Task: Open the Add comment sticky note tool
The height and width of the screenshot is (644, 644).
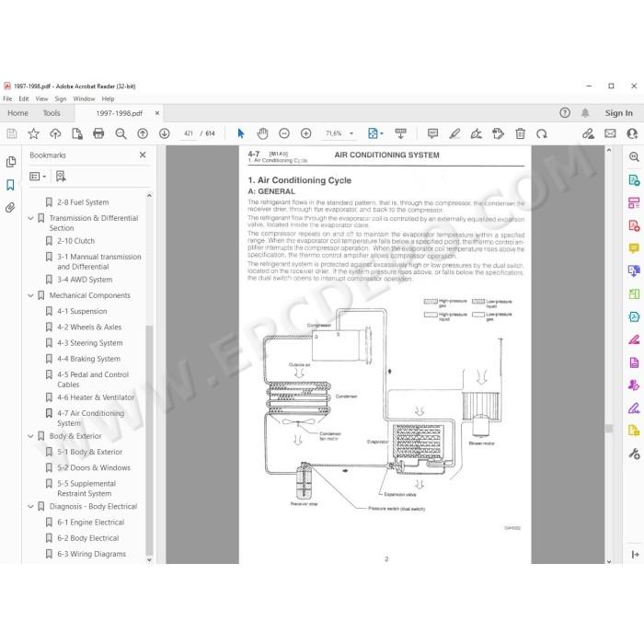Action: tap(432, 133)
